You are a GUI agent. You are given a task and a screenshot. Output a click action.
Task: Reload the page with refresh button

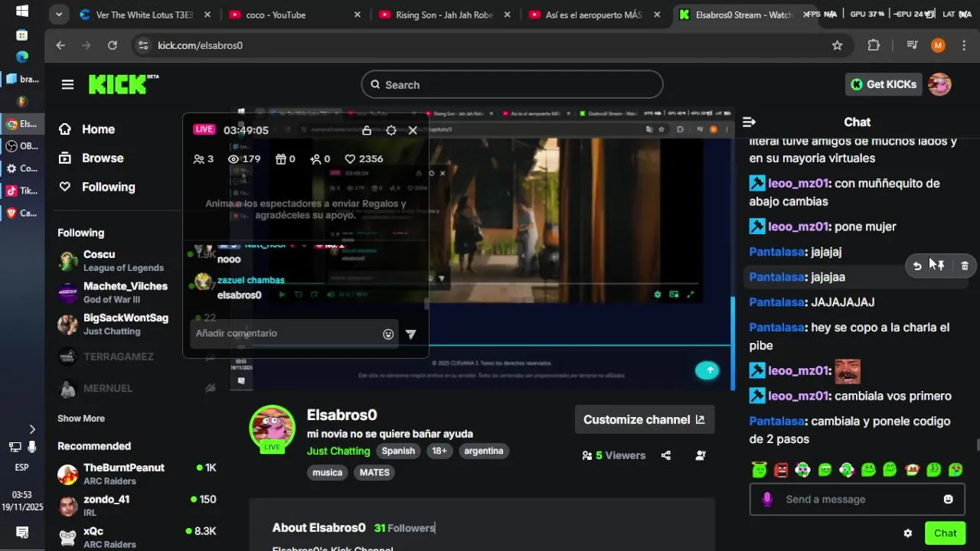[x=113, y=45]
